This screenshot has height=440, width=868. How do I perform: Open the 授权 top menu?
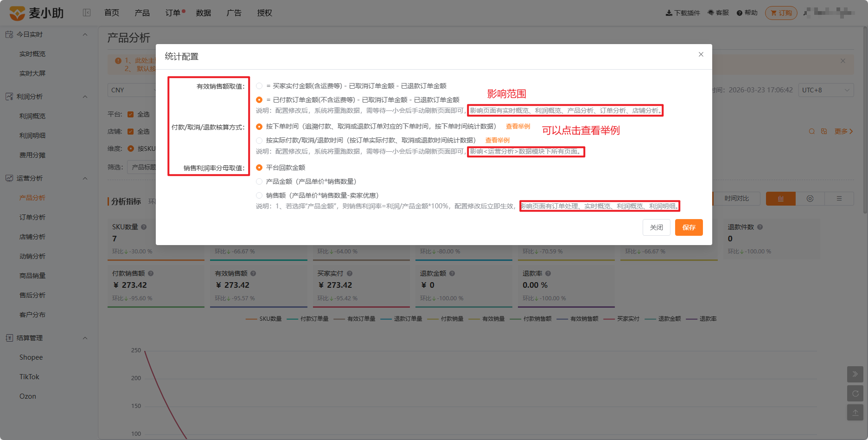265,13
